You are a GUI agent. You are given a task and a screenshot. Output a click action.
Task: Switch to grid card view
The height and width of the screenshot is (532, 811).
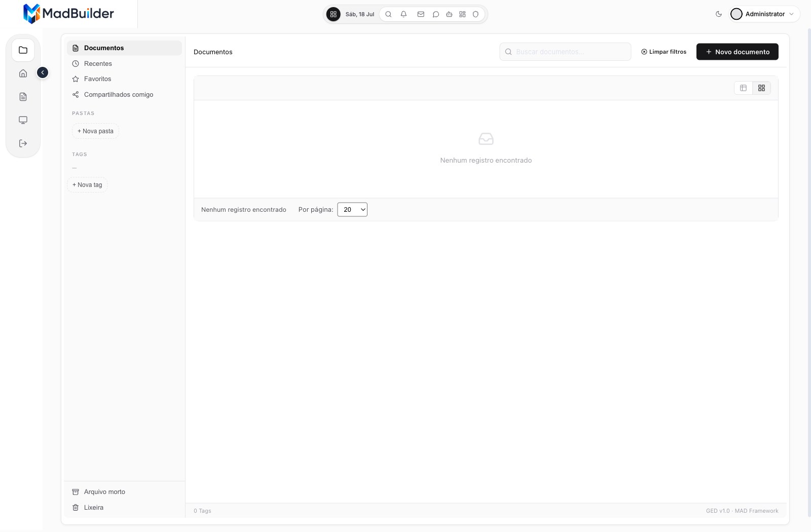pyautogui.click(x=761, y=88)
